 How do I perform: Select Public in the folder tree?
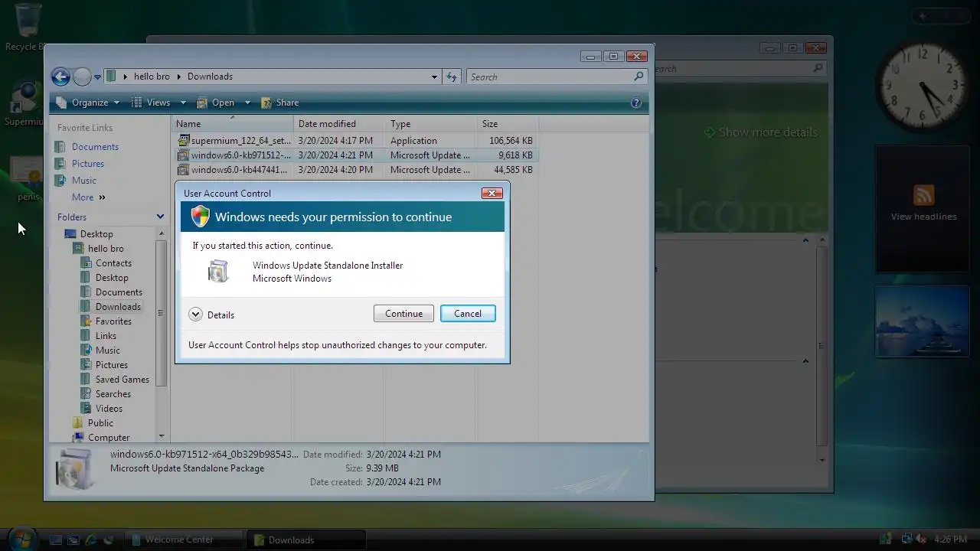coord(100,423)
